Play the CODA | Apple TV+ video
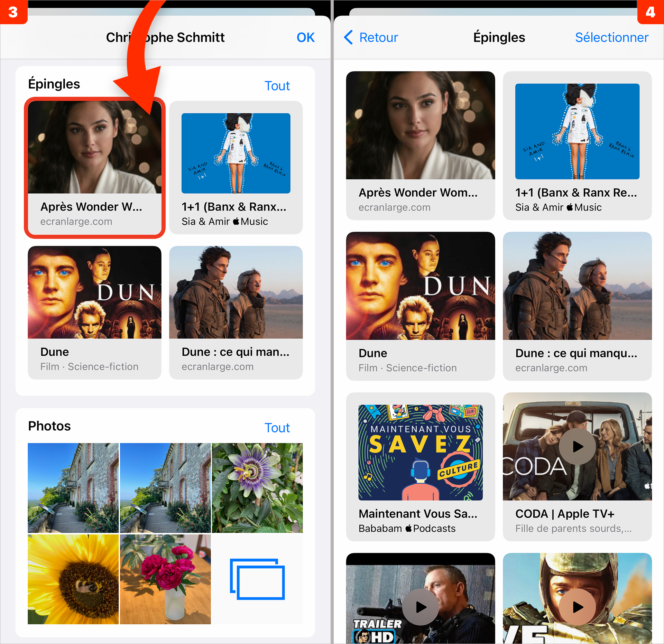 click(577, 446)
